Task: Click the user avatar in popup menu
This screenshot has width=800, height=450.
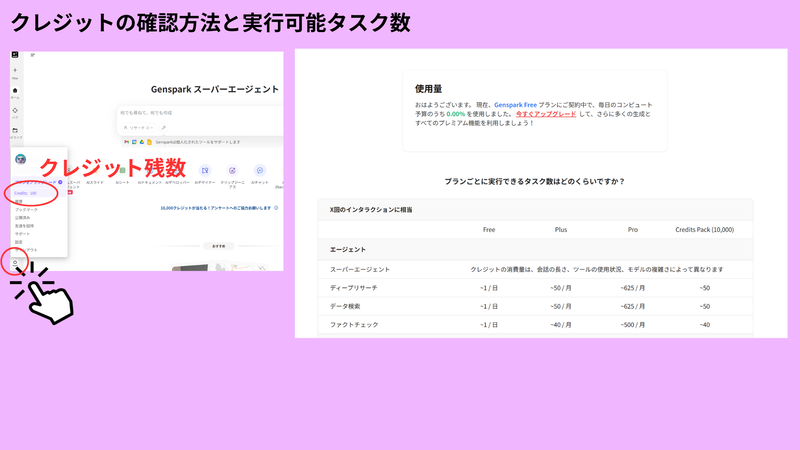Action: pos(20,159)
